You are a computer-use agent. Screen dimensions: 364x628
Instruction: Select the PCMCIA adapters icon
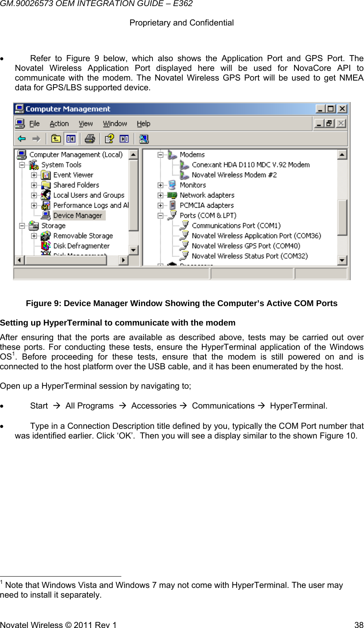[173, 205]
